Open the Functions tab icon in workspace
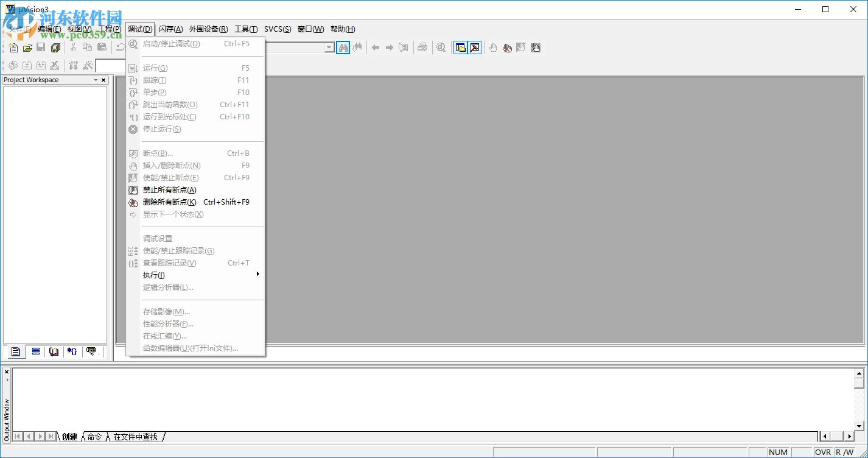The image size is (868, 458). pos(72,351)
